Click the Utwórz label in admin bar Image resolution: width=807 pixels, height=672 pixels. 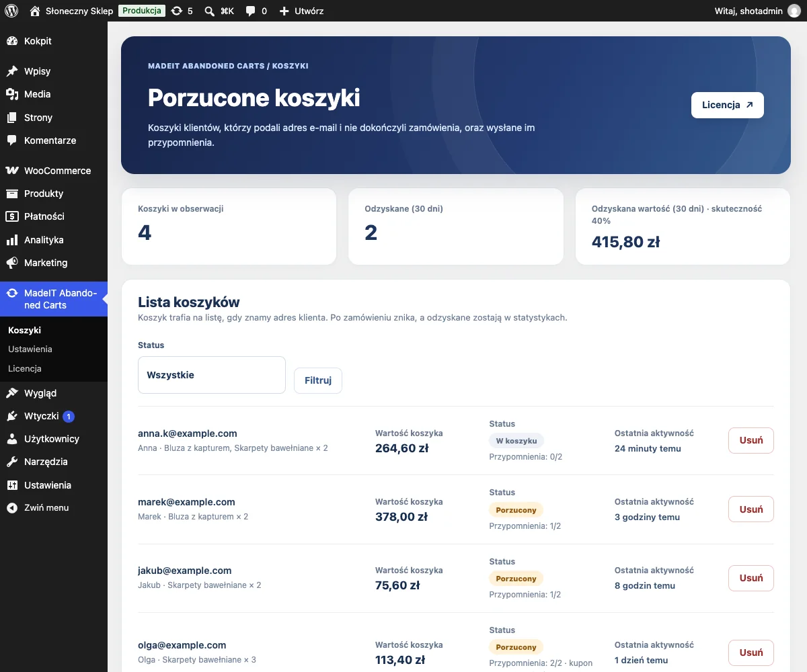click(x=309, y=11)
